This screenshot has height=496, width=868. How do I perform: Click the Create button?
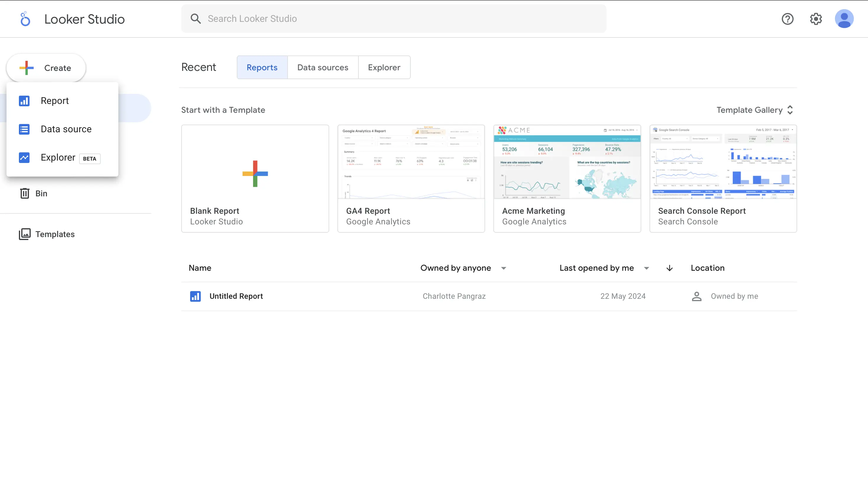pos(46,68)
